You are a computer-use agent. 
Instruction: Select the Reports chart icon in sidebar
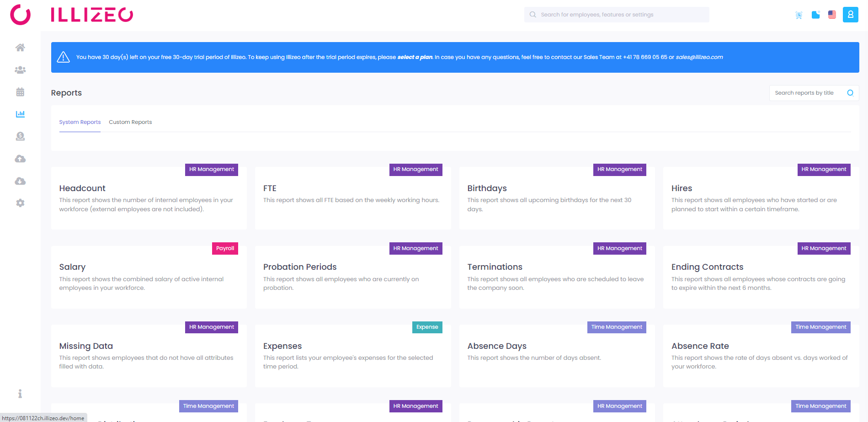point(20,114)
